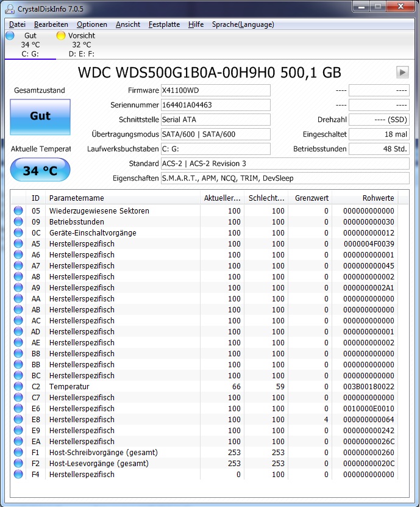Click the Aktueller... column header
Viewport: 420px width, 507px height.
222,198
